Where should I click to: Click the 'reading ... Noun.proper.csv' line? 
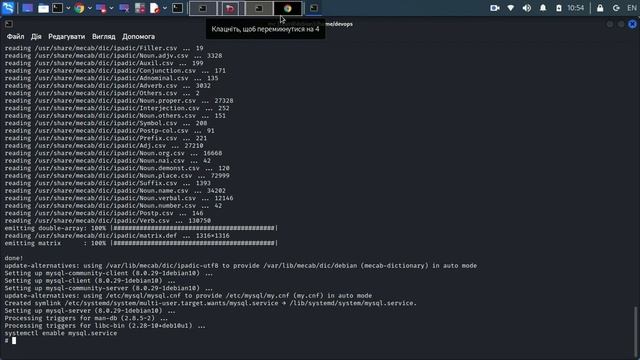point(119,100)
